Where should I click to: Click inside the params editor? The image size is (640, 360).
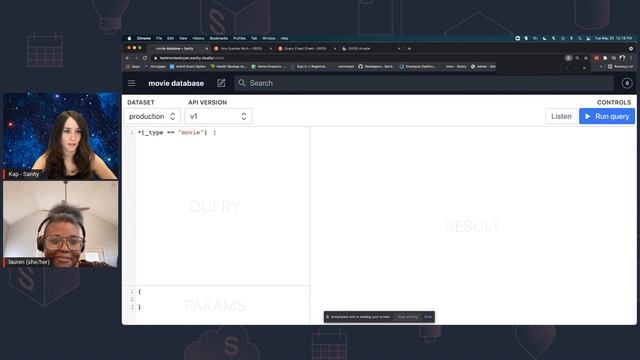pos(222,304)
